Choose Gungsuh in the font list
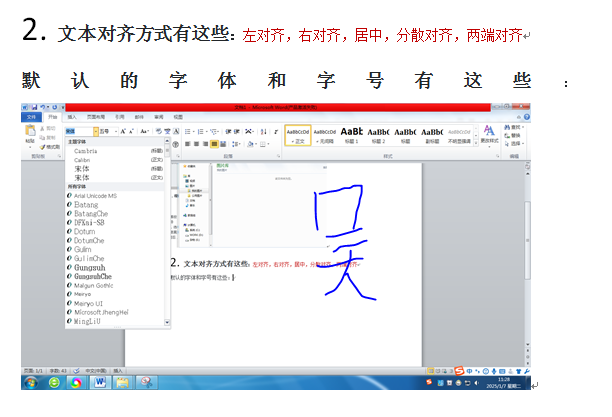Viewport: 612px width, 417px height. click(x=115, y=267)
